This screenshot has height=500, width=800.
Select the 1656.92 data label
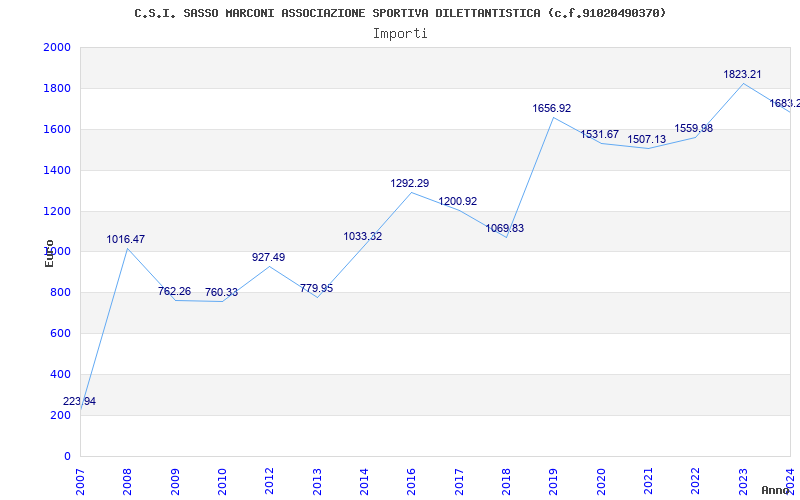552,108
